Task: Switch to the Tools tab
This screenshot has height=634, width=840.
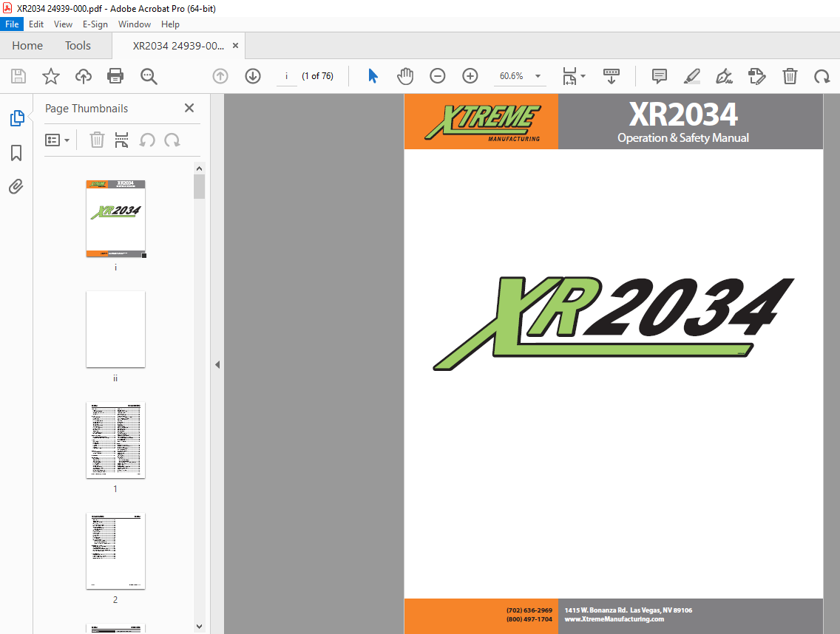Action: pyautogui.click(x=78, y=46)
